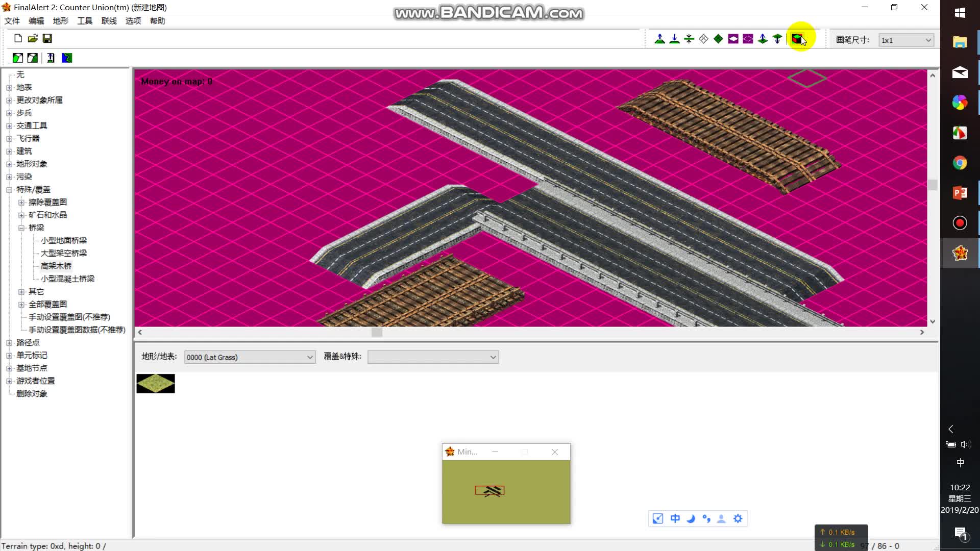Toggle the 3D cube frame mode
This screenshot has width=980, height=551.
coord(797,39)
